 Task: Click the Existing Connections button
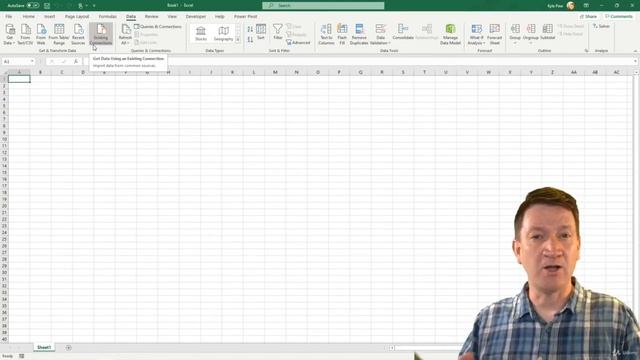coord(101,35)
